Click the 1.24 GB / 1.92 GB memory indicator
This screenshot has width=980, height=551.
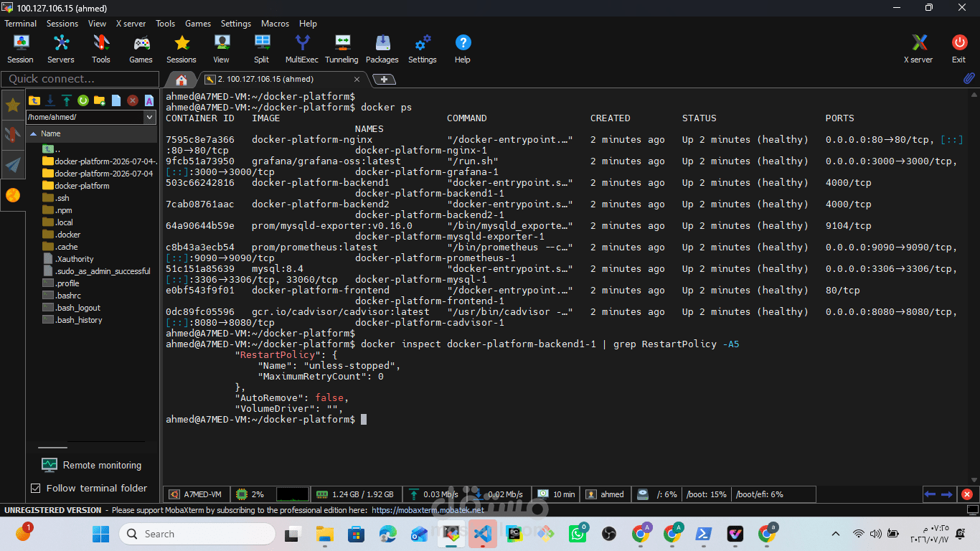click(x=355, y=494)
